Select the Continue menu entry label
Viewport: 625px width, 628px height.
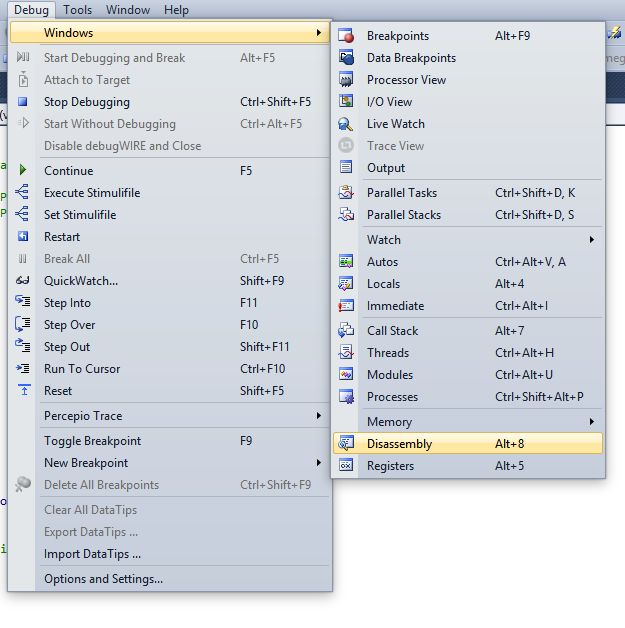pos(68,171)
